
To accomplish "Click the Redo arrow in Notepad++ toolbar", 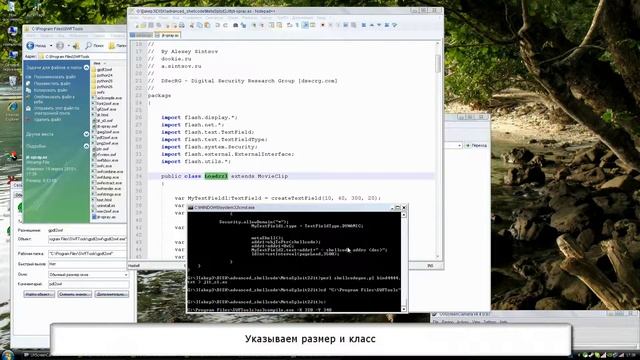I will (x=225, y=25).
